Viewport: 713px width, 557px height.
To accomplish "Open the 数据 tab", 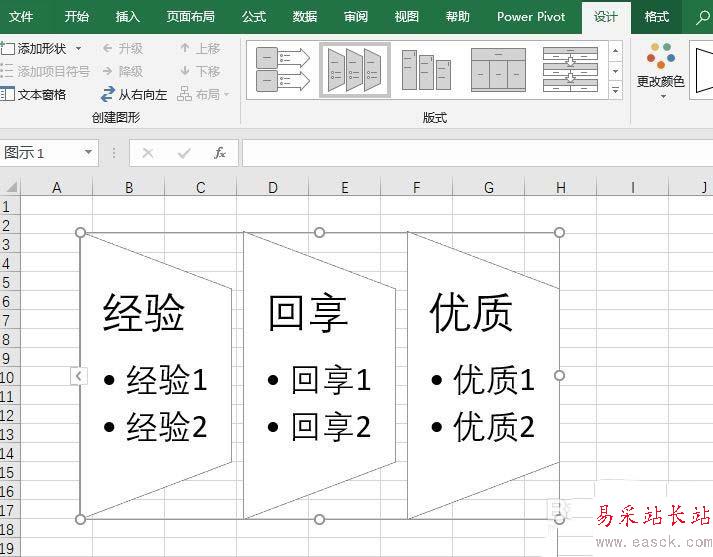I will click(305, 17).
